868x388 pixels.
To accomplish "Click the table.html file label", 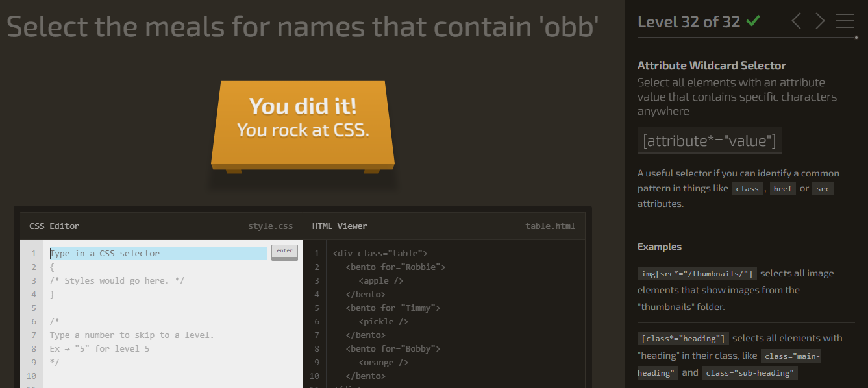I will coord(551,226).
